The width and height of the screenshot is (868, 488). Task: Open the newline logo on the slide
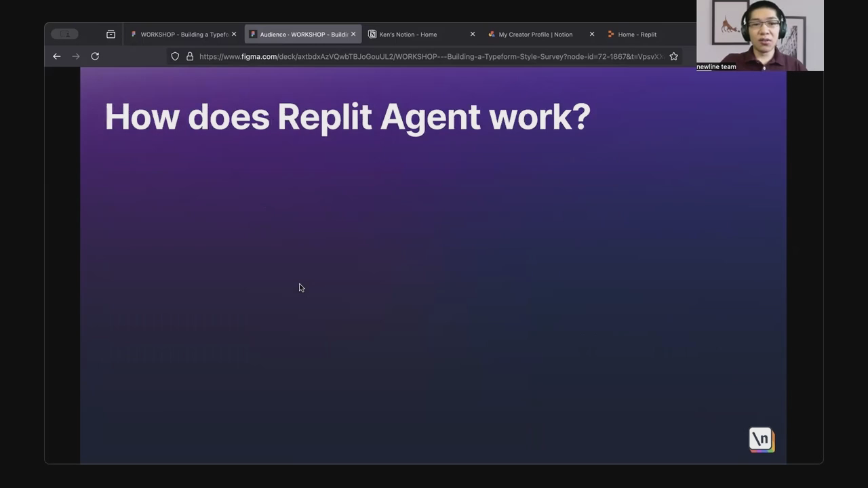click(762, 440)
